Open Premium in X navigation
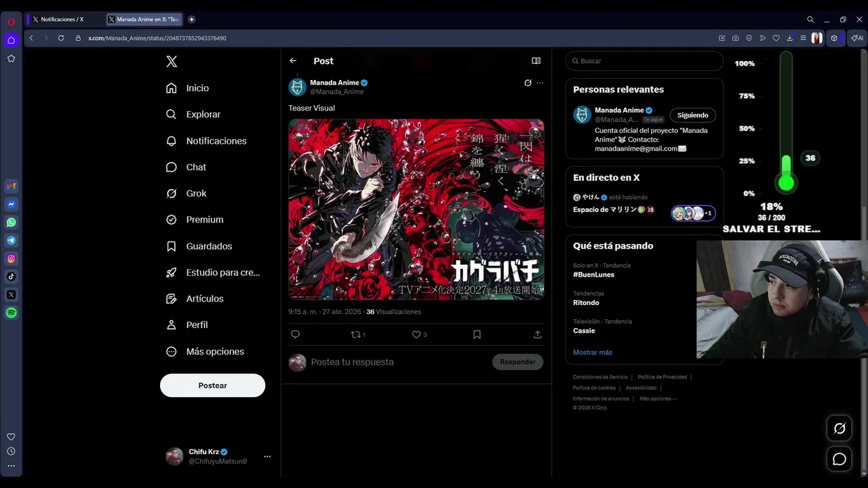The width and height of the screenshot is (868, 488). tap(195, 220)
